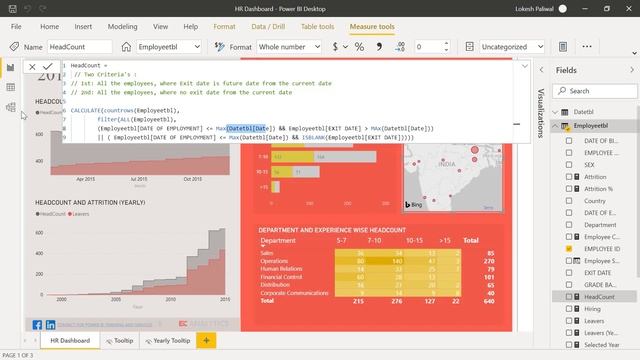Check the Country field checkbox

point(569,201)
